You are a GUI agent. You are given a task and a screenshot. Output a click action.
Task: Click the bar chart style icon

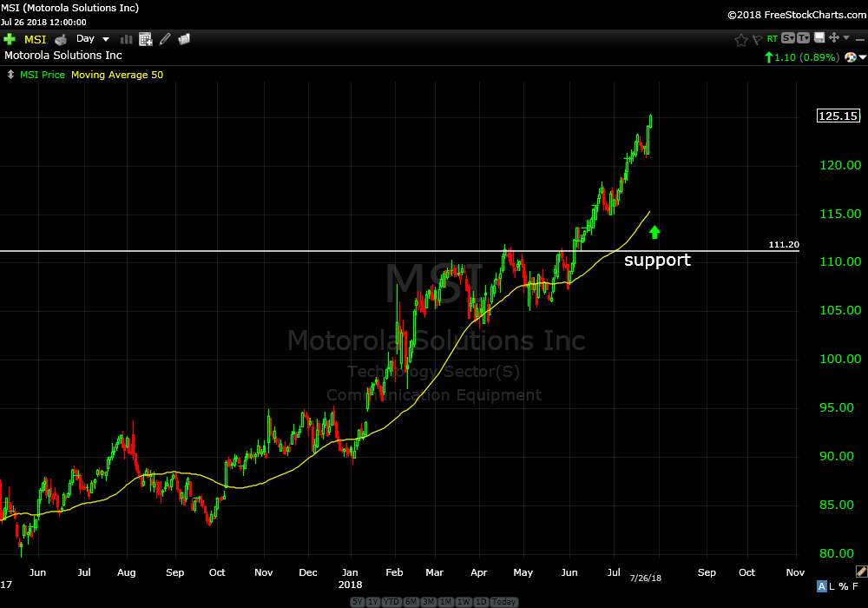point(127,39)
